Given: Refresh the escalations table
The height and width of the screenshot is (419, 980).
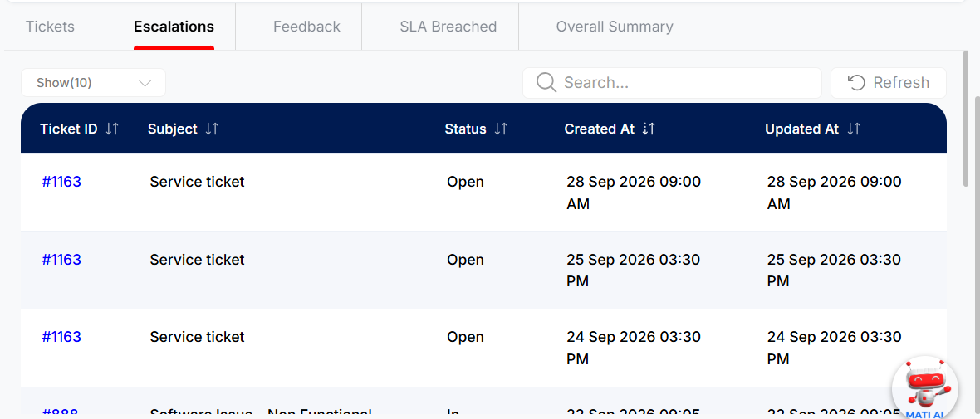Looking at the screenshot, I should (x=888, y=83).
